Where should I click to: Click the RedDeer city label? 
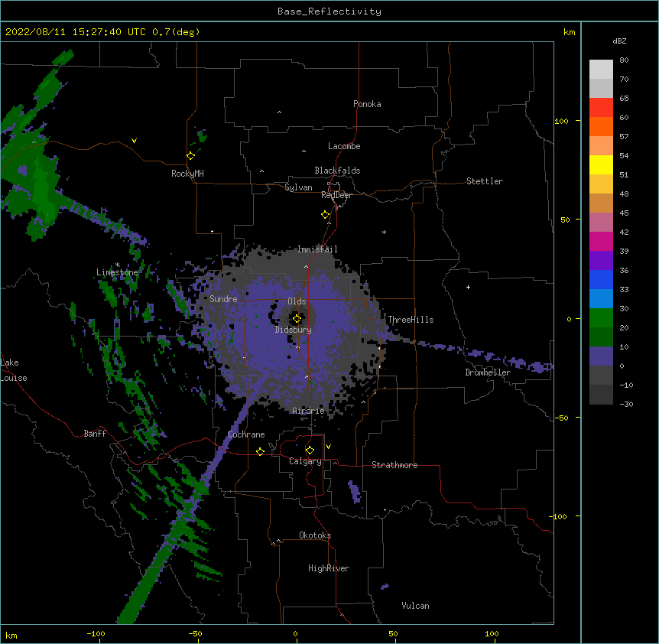coord(336,195)
